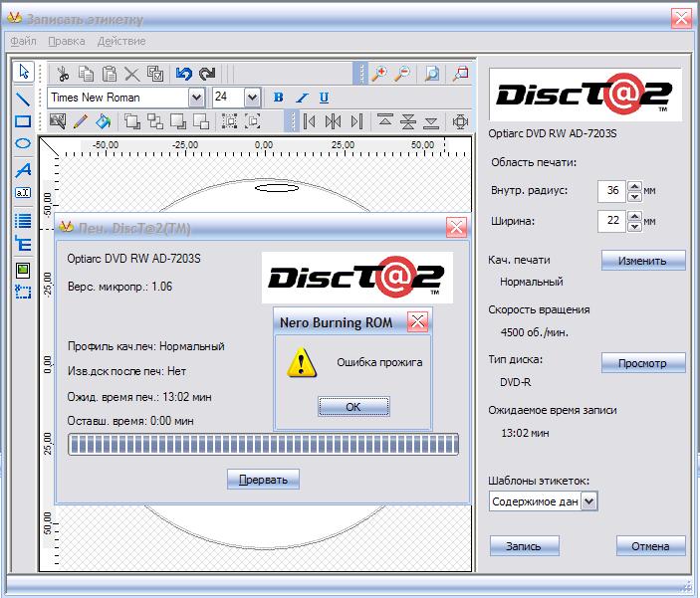Select the ellipse shape tool
Image resolution: width=700 pixels, height=598 pixels.
pyautogui.click(x=24, y=145)
